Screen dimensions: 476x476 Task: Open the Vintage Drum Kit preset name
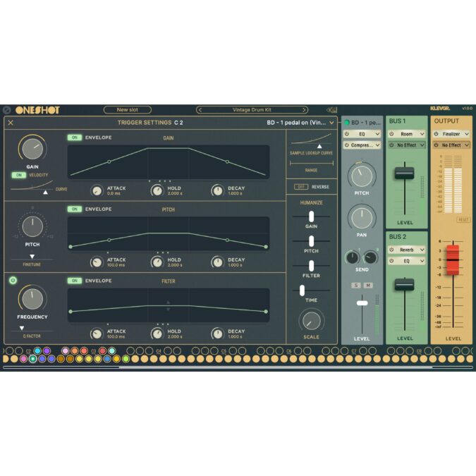(x=252, y=110)
